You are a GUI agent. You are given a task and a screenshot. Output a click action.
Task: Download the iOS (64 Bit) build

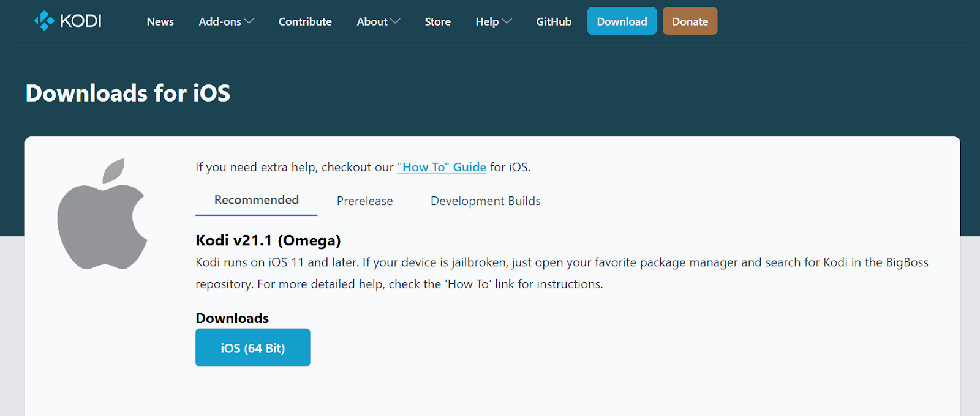pos(253,347)
